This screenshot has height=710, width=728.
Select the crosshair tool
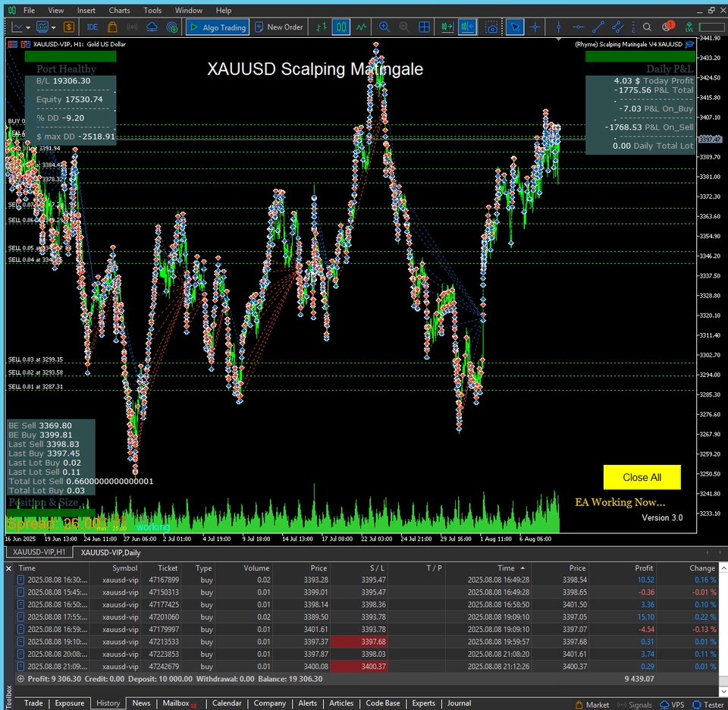[x=535, y=27]
